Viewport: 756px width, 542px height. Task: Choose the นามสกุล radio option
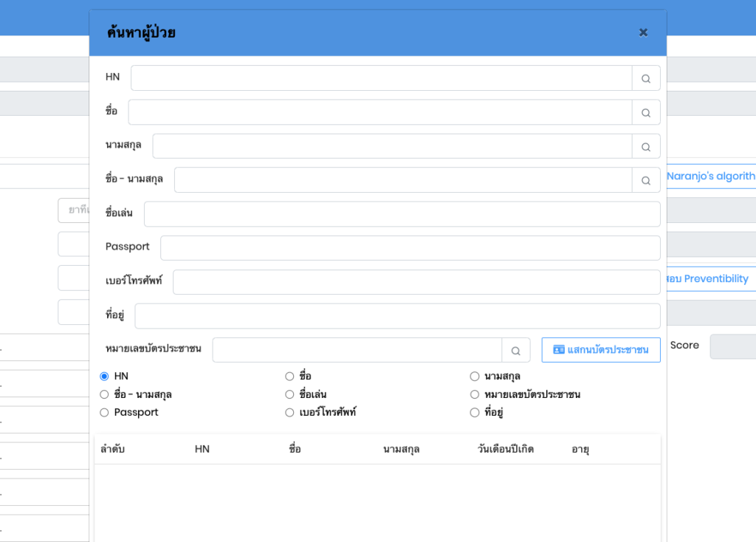[475, 377]
